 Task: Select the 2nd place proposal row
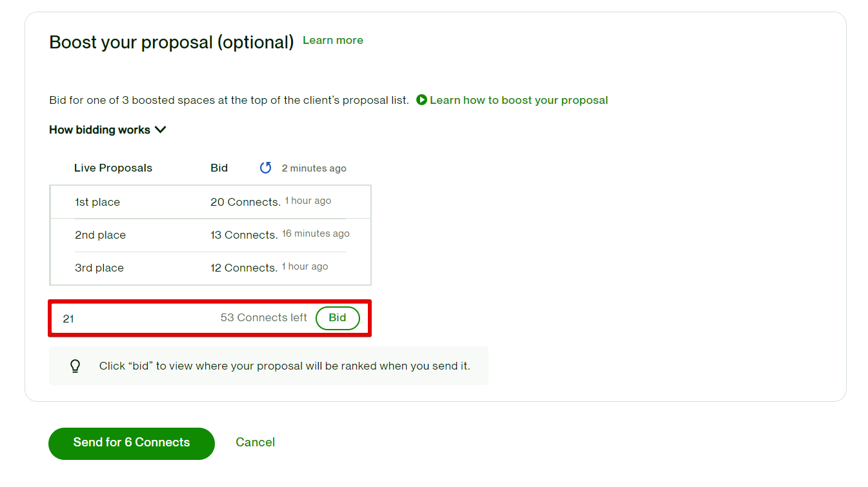click(x=210, y=234)
